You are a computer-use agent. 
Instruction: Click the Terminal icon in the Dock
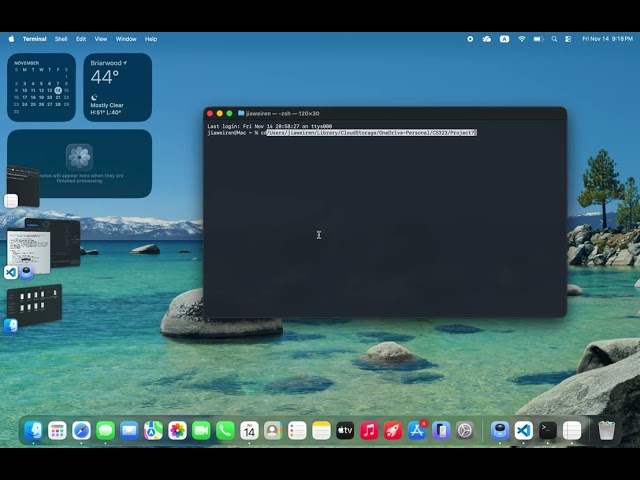click(547, 430)
